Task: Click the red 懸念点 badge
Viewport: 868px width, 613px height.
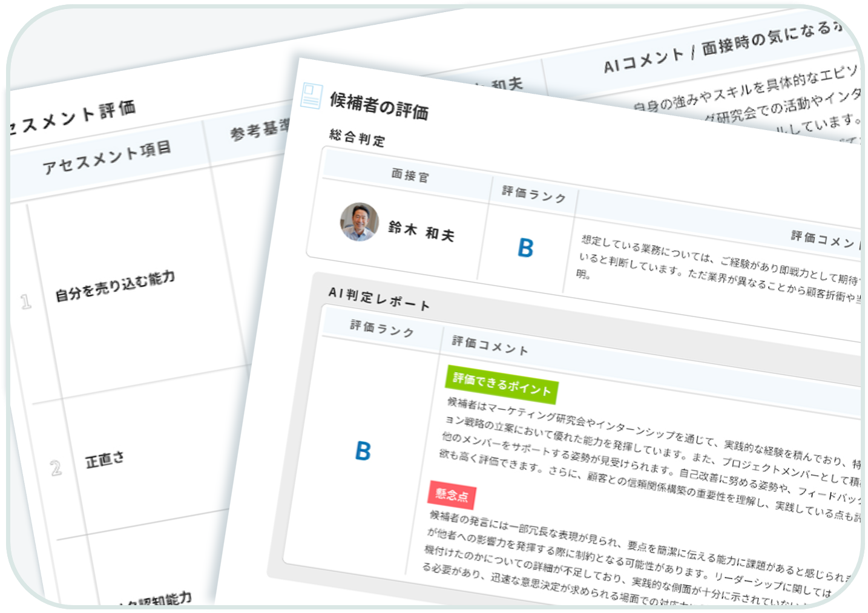Action: pyautogui.click(x=452, y=495)
